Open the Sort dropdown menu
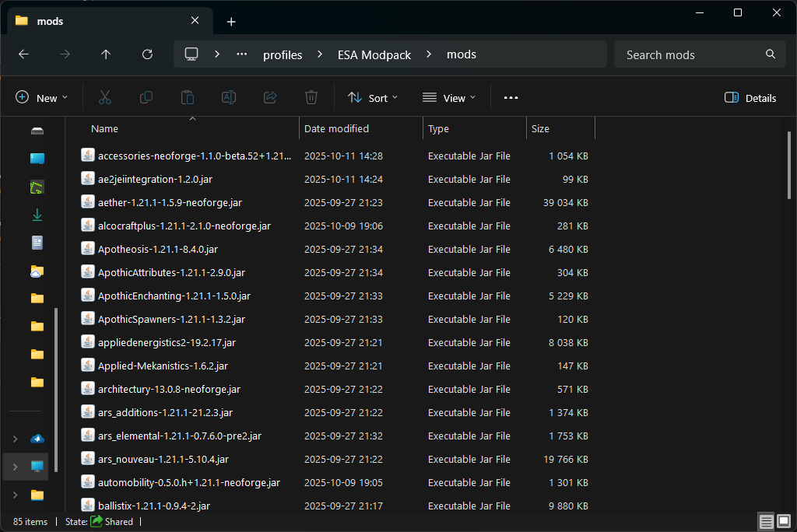 [x=373, y=98]
